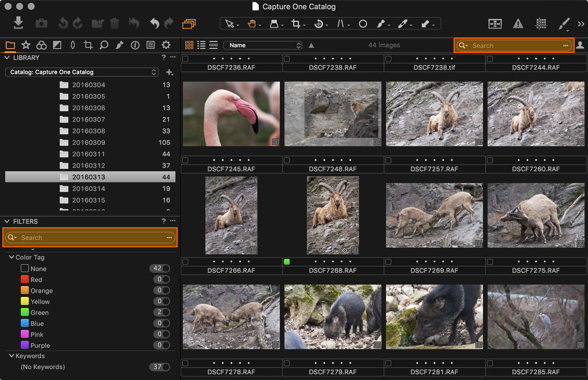The width and height of the screenshot is (588, 380).
Task: Open the Quick star tool tab
Action: point(26,46)
